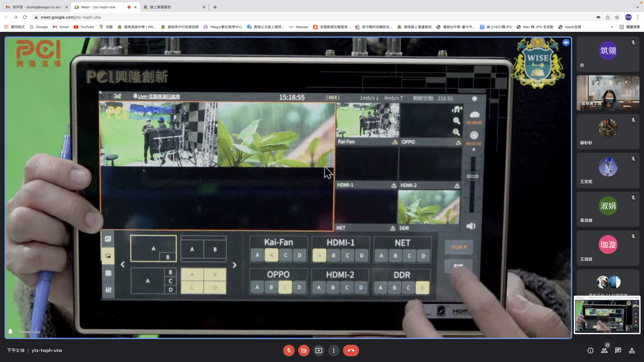
Task: Toggle the microphone on
Action: 289,350
